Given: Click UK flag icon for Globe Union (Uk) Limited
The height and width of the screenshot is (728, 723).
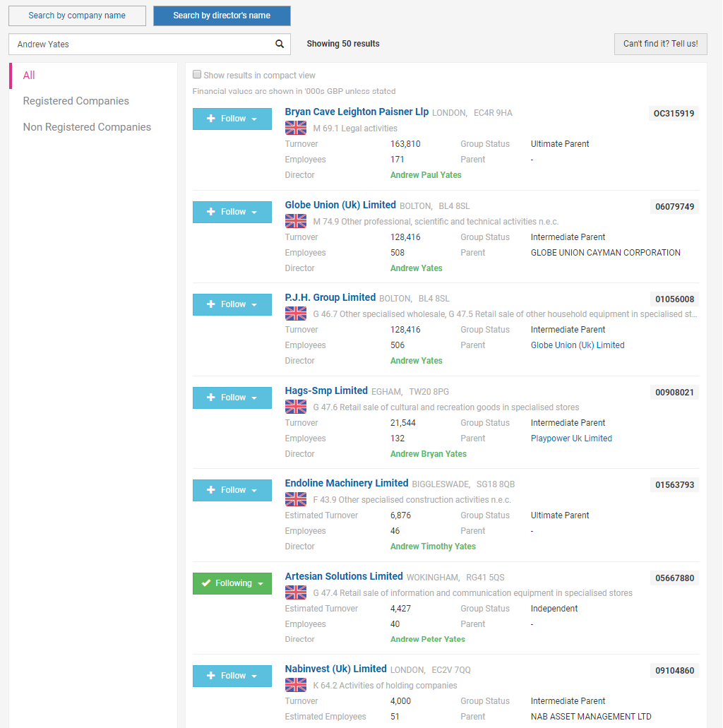Looking at the screenshot, I should pyautogui.click(x=296, y=221).
